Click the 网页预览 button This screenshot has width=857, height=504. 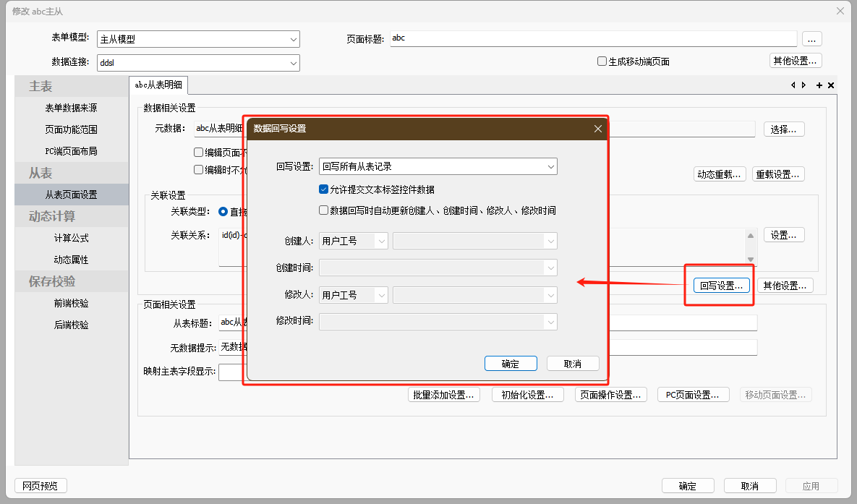pos(40,486)
